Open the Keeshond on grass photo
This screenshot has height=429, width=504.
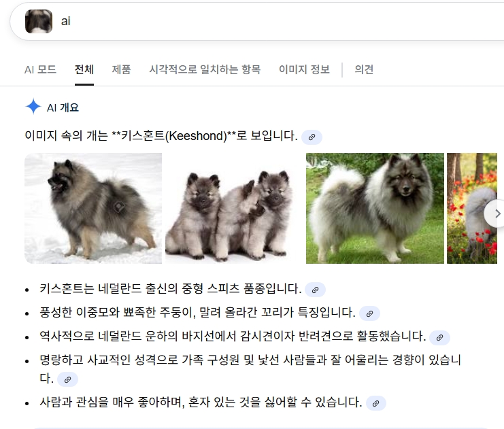coord(375,208)
